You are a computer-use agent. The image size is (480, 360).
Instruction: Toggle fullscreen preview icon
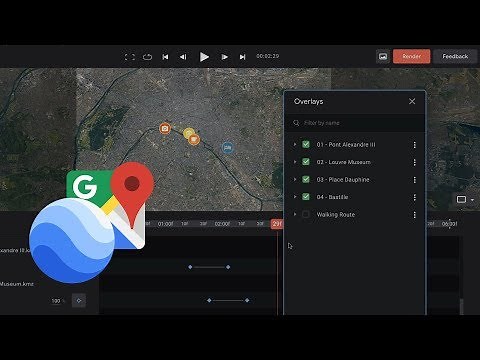pos(130,57)
